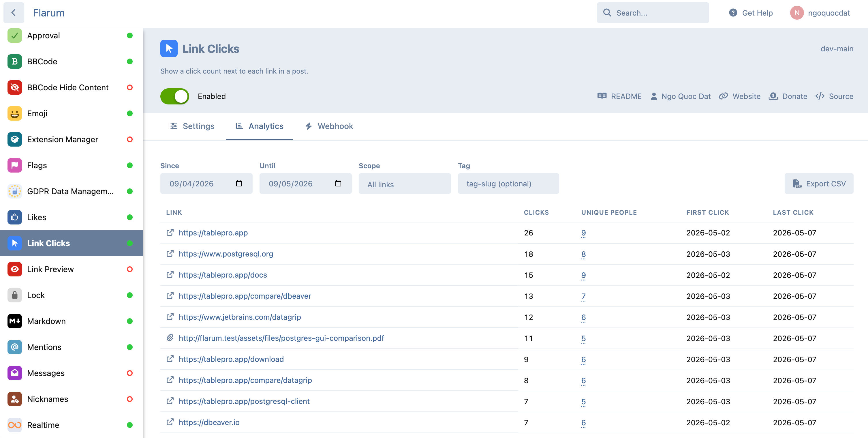
Task: Open the Nicknames extension icon
Action: click(x=15, y=399)
